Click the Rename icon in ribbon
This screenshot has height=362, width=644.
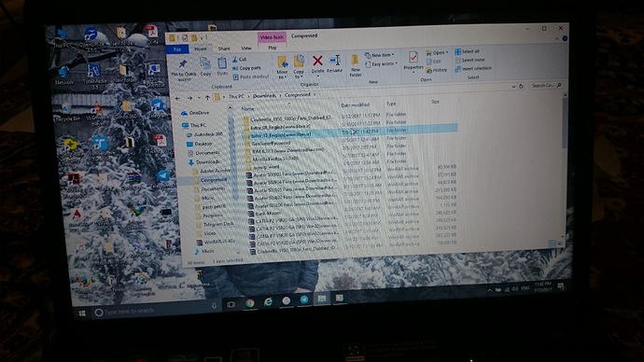(x=335, y=63)
